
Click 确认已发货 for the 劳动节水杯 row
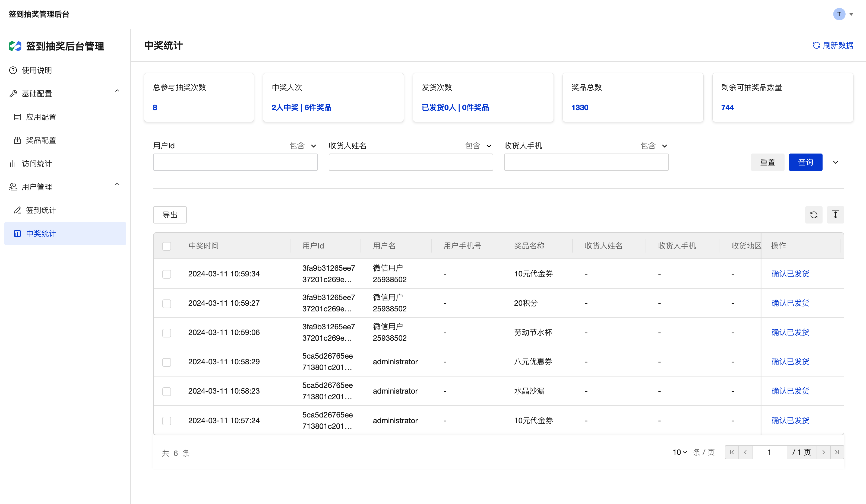click(x=790, y=332)
